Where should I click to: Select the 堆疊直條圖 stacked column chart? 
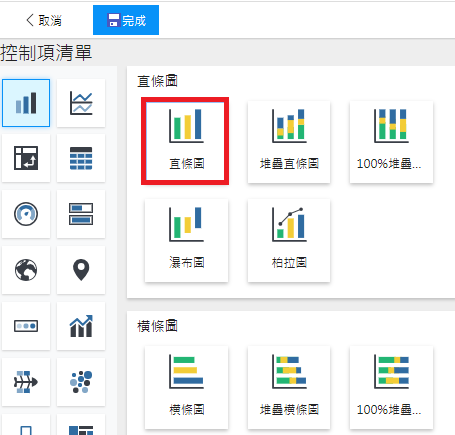[289, 142]
